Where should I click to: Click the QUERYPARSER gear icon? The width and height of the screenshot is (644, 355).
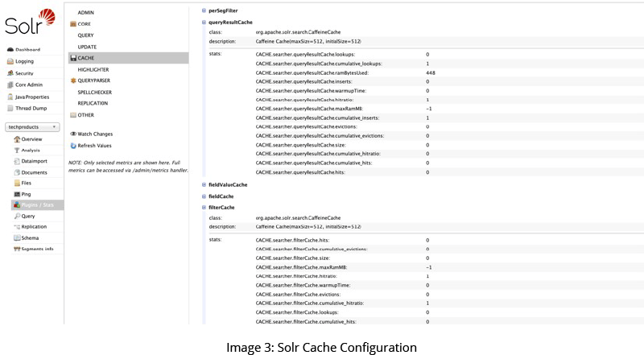(73, 80)
